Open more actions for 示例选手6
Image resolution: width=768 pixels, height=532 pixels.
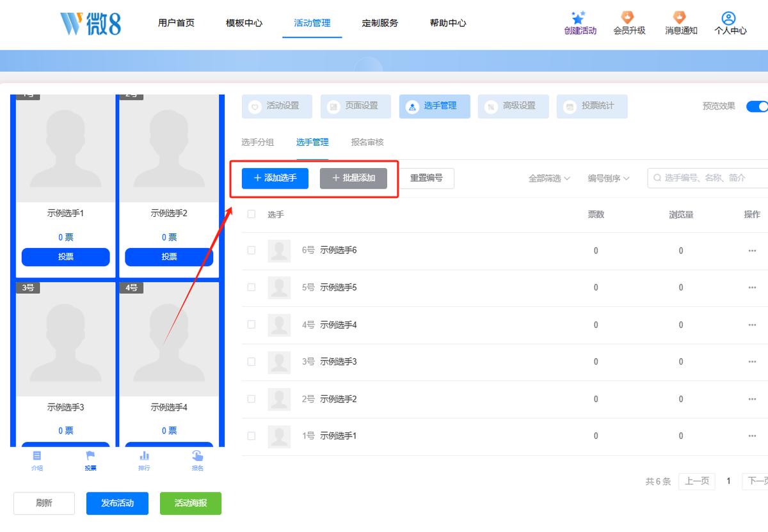tap(752, 251)
